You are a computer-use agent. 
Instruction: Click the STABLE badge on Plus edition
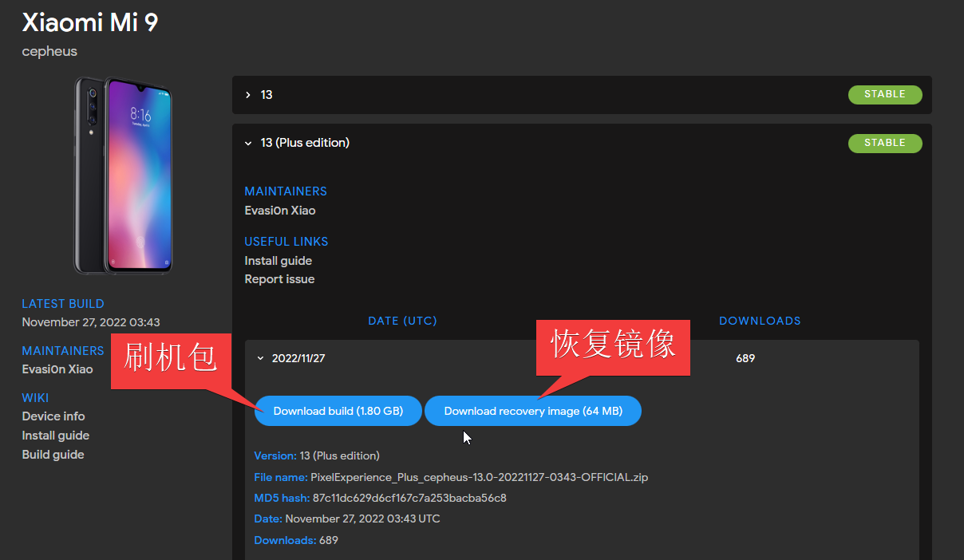(x=884, y=144)
